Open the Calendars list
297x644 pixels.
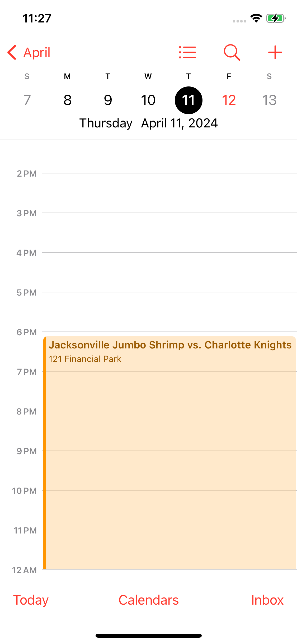[x=149, y=600]
